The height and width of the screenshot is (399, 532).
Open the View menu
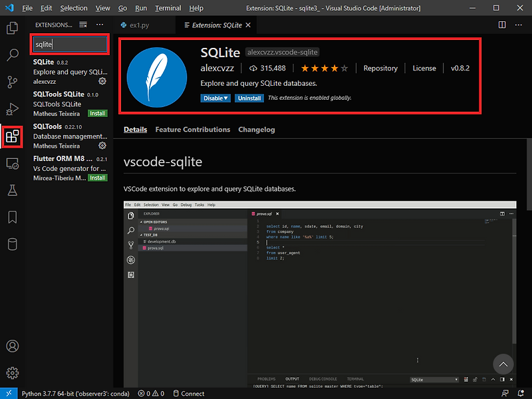point(102,8)
